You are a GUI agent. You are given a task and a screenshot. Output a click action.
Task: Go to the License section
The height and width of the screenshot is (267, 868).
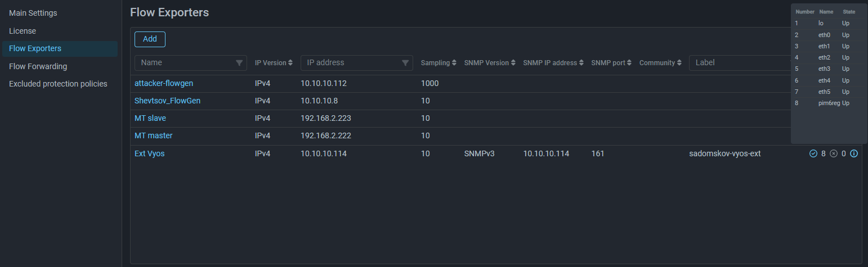click(23, 31)
